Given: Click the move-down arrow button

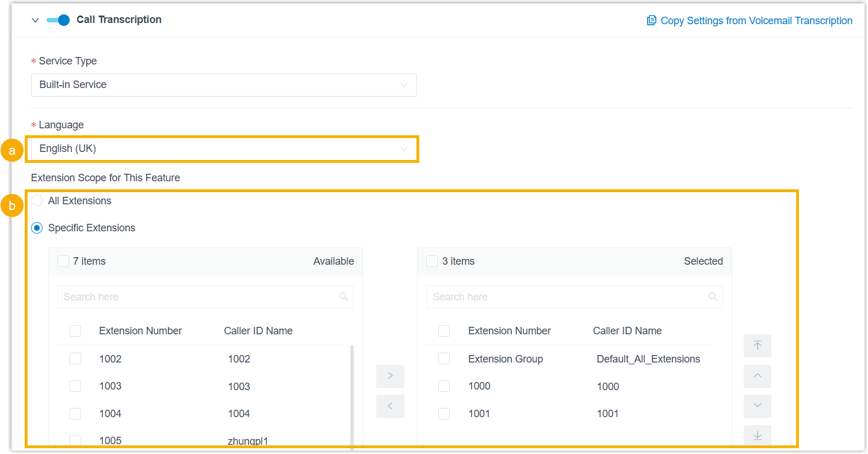Looking at the screenshot, I should coord(758,406).
